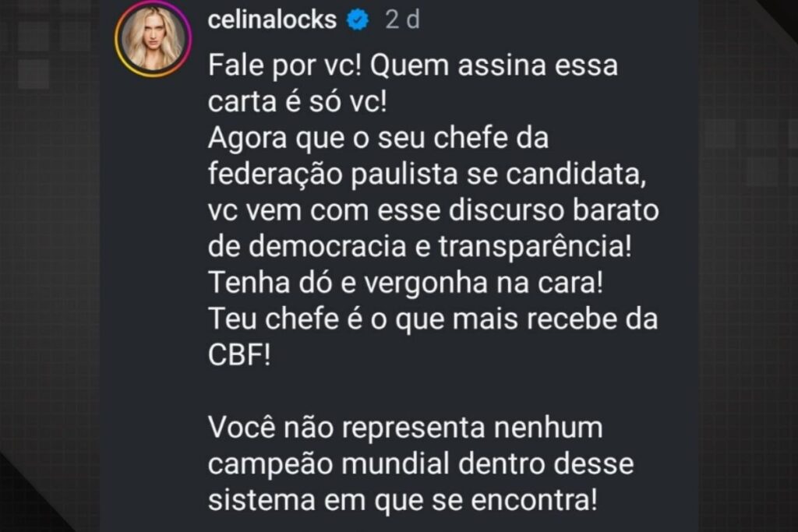Click the line 'Fale por vc! Quem assina essa'
The height and width of the screenshot is (532, 798).
[x=413, y=65]
